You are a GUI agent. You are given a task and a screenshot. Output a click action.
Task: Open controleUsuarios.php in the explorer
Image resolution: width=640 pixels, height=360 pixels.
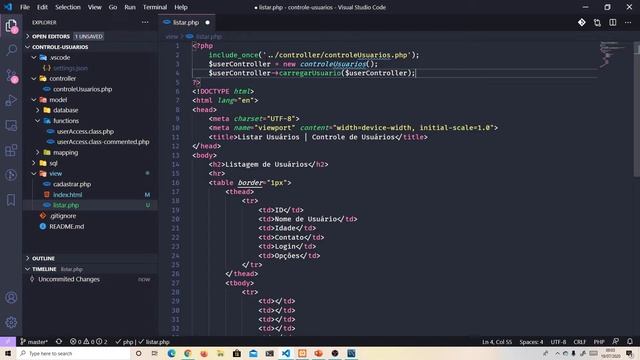[x=82, y=89]
